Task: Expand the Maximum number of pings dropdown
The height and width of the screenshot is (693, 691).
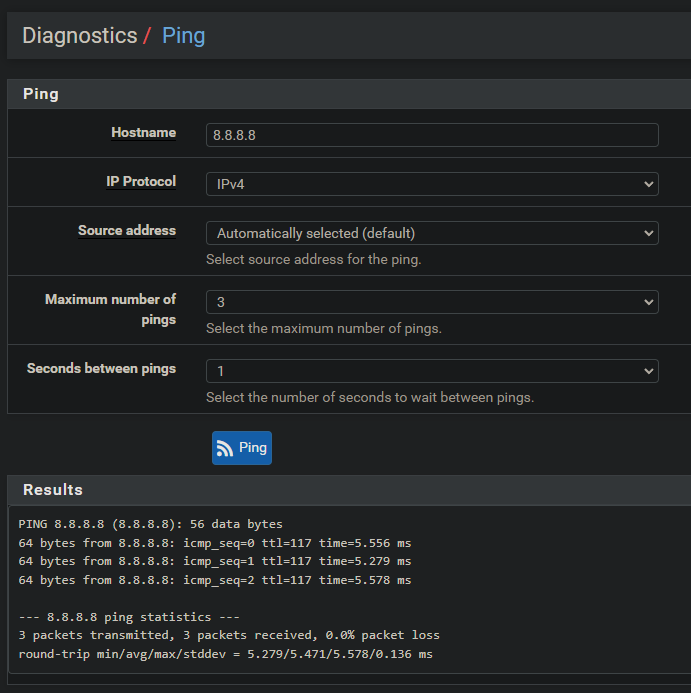Action: [x=432, y=302]
